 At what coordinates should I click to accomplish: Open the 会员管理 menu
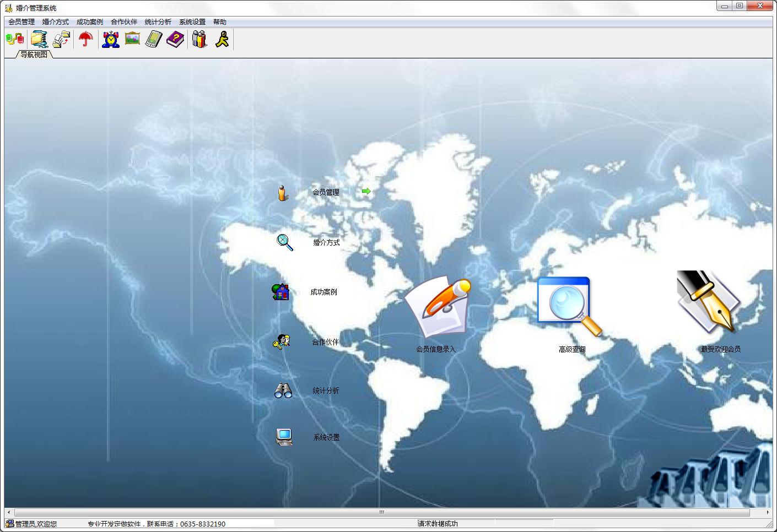pyautogui.click(x=21, y=22)
